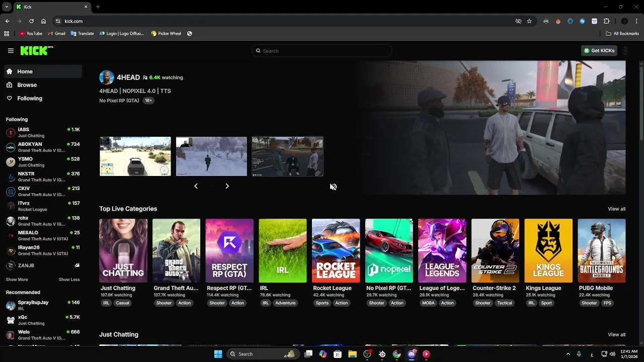
Task: Select iTvrz channel avatar
Action: click(11, 206)
